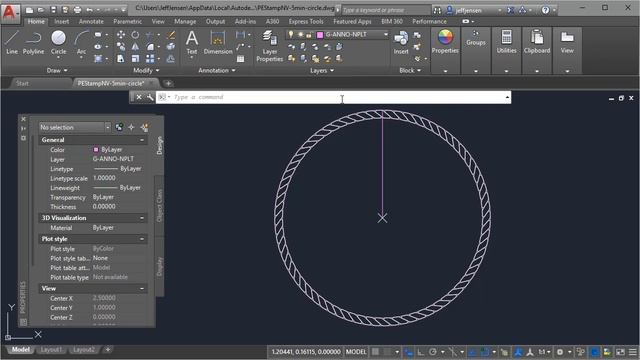
Task: Add a new drawing tab with plus
Action: 168,83
